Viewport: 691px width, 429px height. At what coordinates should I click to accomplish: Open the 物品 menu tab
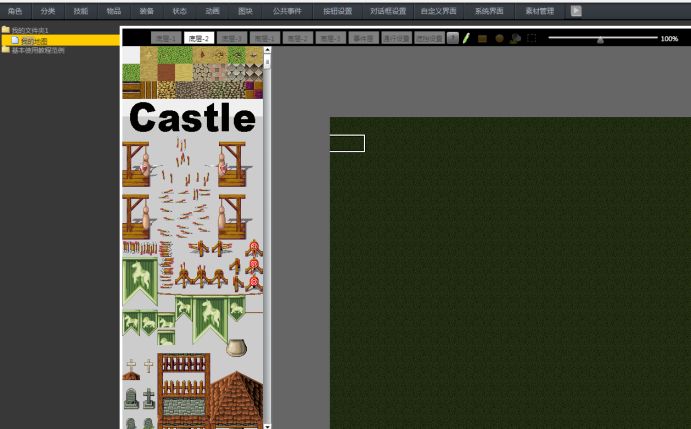pyautogui.click(x=114, y=11)
